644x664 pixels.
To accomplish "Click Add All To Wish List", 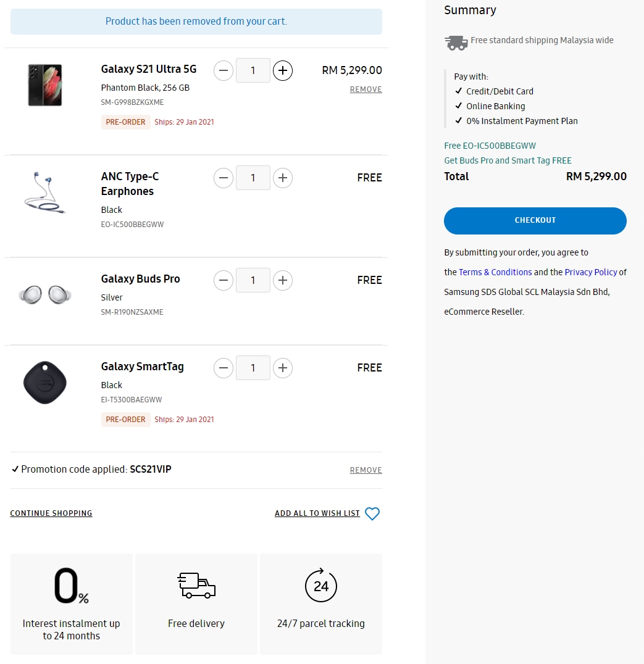I will pos(317,513).
